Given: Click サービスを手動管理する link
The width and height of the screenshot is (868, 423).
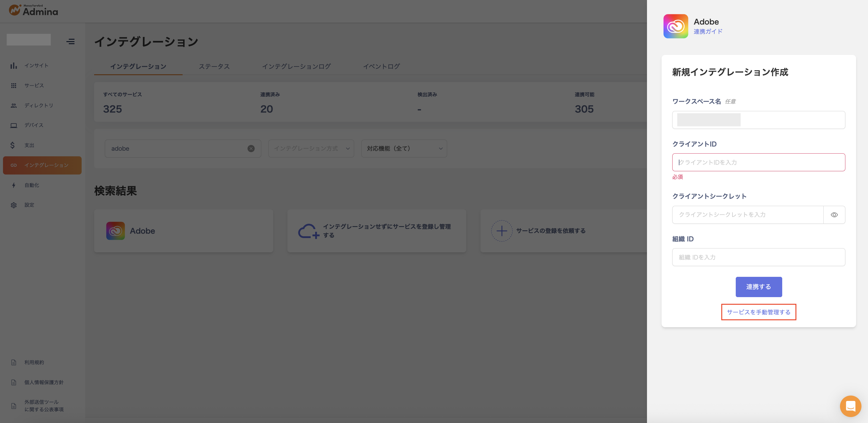Looking at the screenshot, I should point(758,312).
